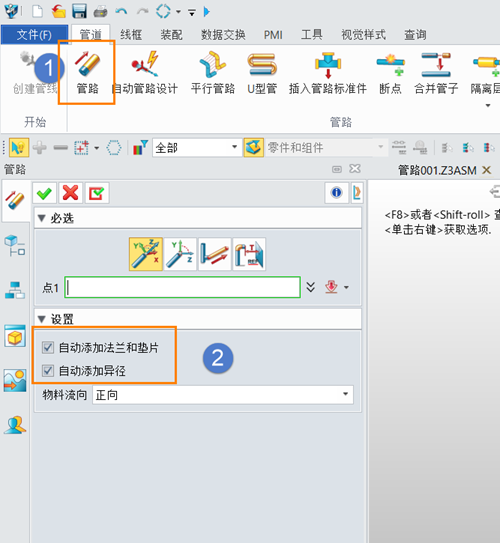Viewport: 500px width, 543px height.
Task: Toggle 自动添加异径 checkbox
Action: (x=48, y=371)
